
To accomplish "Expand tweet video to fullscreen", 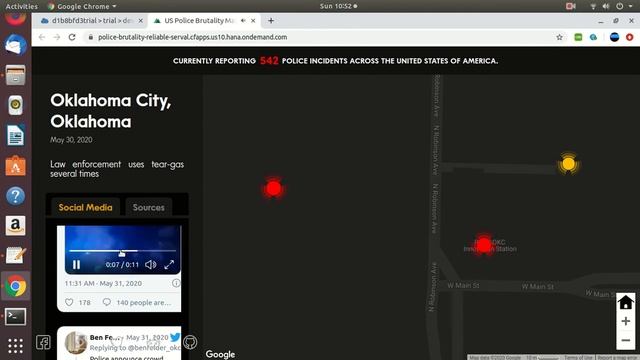I will pos(169,264).
